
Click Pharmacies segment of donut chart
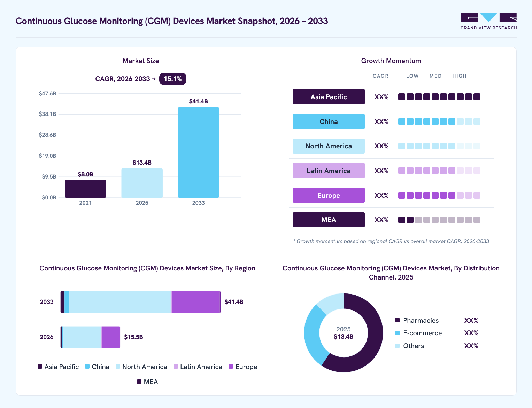pos(373,343)
